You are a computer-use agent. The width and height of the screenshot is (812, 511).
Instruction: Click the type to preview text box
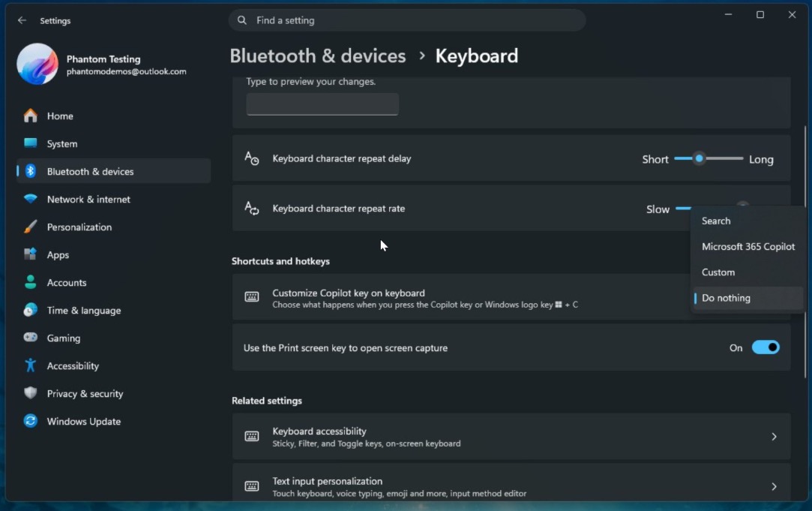tap(322, 104)
